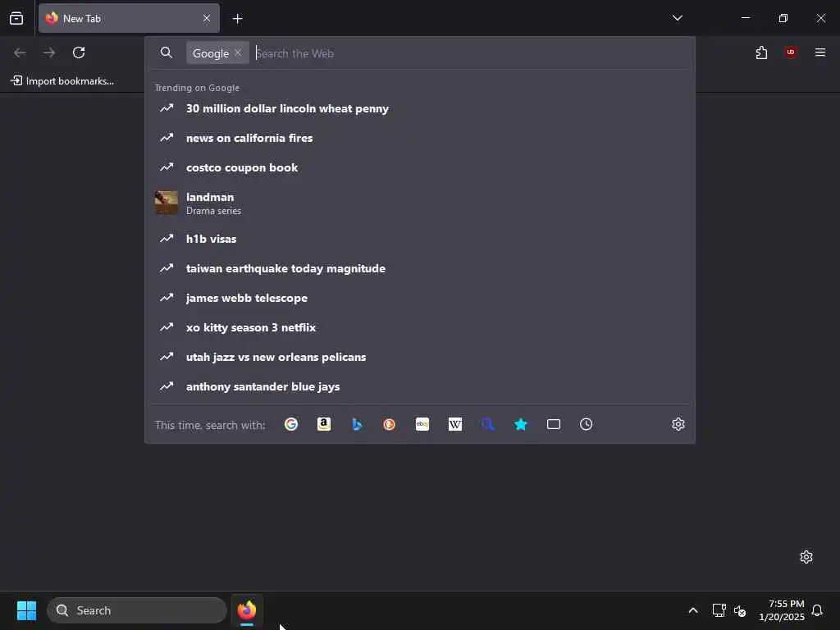Search bookmarks using the star icon
840x630 pixels.
pos(521,424)
